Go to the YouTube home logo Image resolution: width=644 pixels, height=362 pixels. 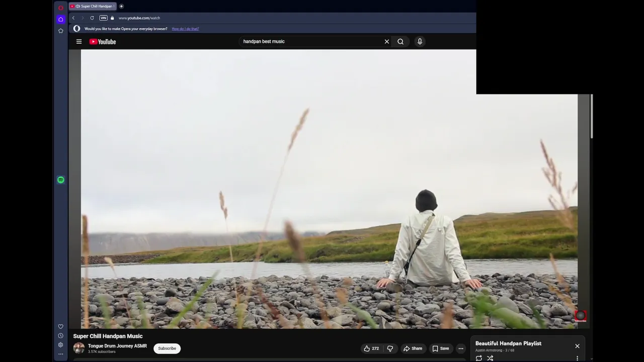(x=103, y=42)
